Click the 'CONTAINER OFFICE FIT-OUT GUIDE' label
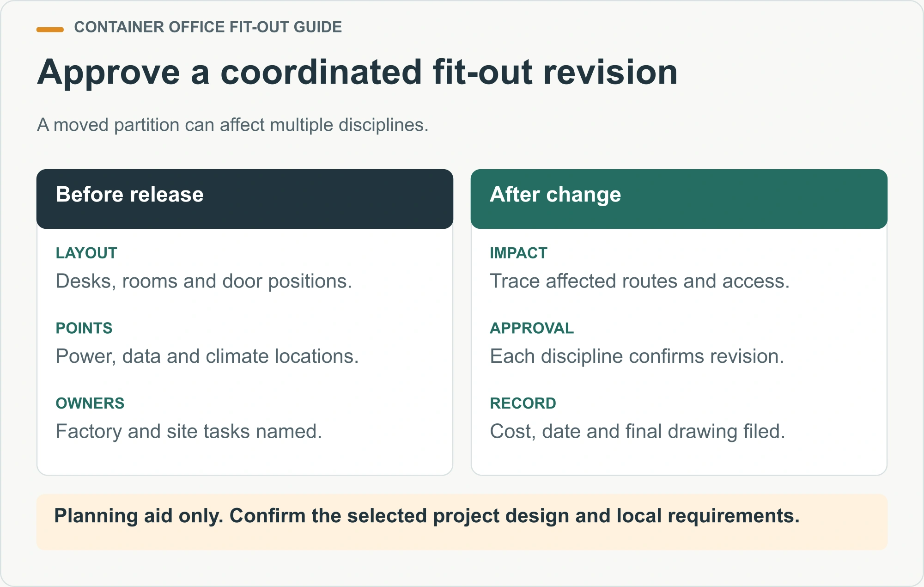Screen dimensions: 924x587 208,27
